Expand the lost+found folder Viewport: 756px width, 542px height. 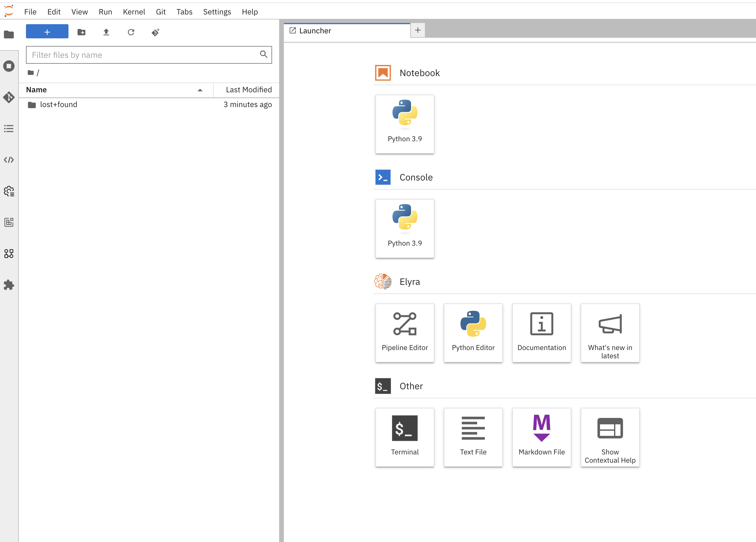click(59, 104)
